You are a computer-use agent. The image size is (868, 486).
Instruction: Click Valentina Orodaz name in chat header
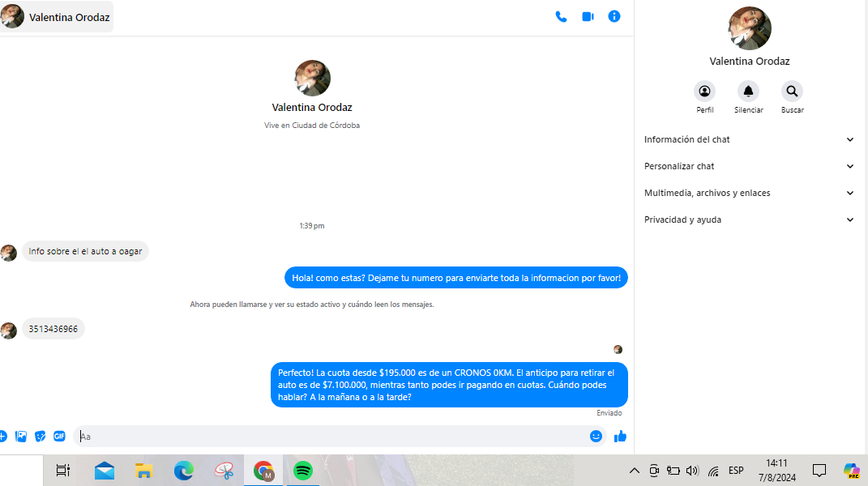click(69, 17)
